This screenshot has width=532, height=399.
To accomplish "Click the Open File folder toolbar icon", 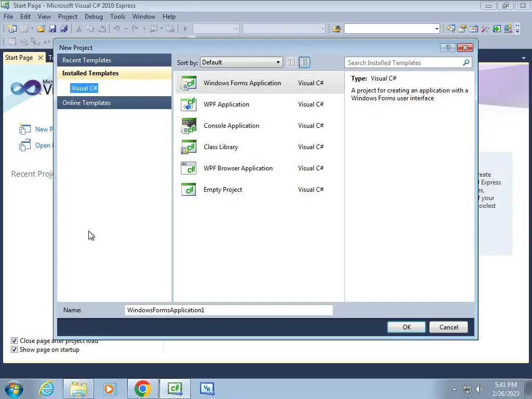I will [x=41, y=29].
